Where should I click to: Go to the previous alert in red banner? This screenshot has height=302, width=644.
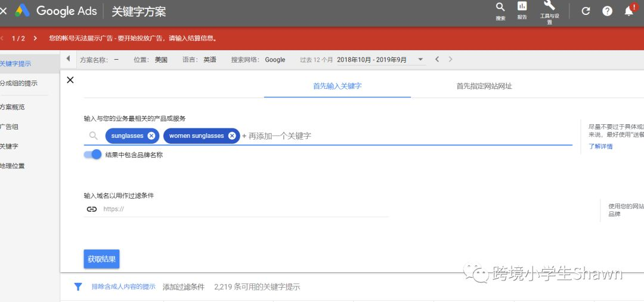coord(2,38)
